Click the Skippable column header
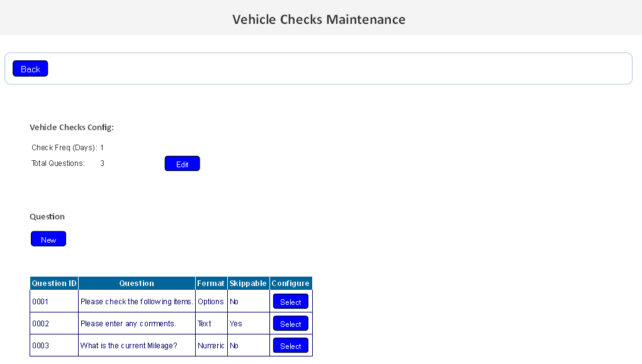 tap(248, 283)
